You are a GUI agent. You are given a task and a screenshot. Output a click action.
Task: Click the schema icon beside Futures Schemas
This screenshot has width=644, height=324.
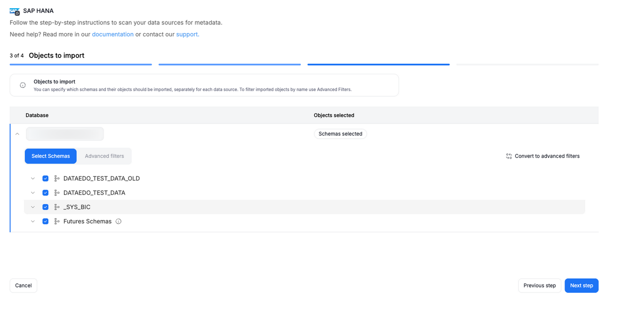(x=57, y=221)
